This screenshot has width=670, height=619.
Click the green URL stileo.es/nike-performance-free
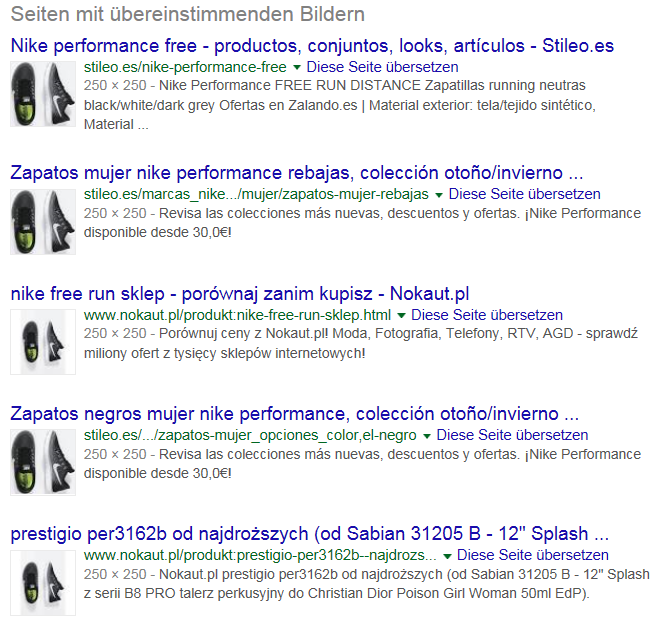coord(185,67)
